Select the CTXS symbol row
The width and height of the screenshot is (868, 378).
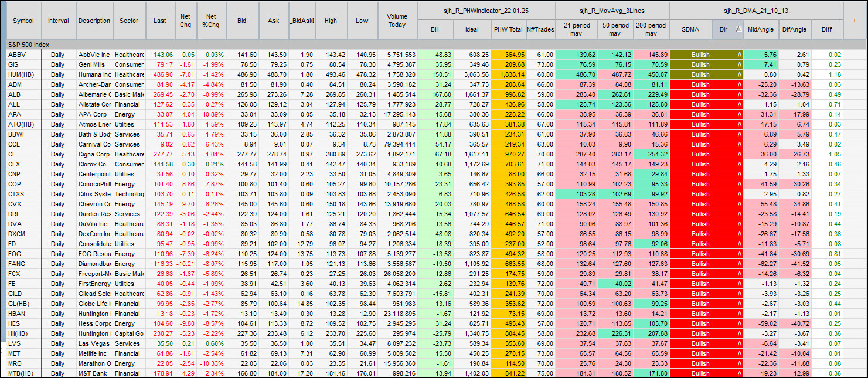coord(23,194)
